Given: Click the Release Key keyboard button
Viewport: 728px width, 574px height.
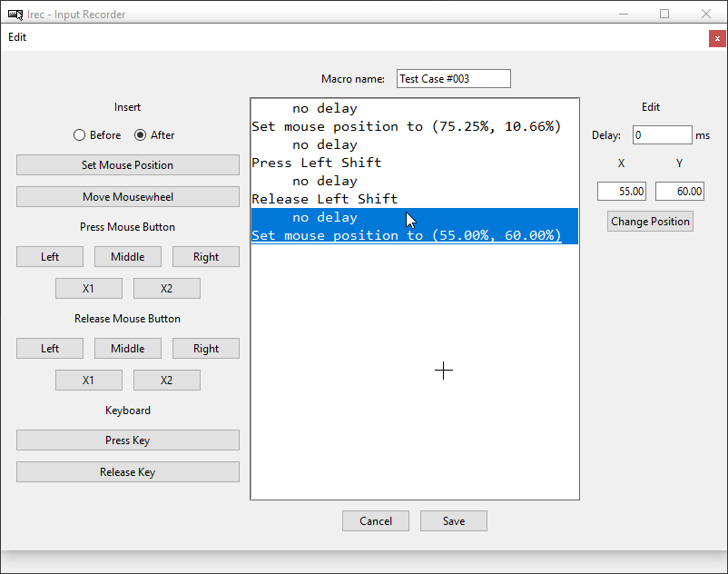Looking at the screenshot, I should (x=128, y=472).
